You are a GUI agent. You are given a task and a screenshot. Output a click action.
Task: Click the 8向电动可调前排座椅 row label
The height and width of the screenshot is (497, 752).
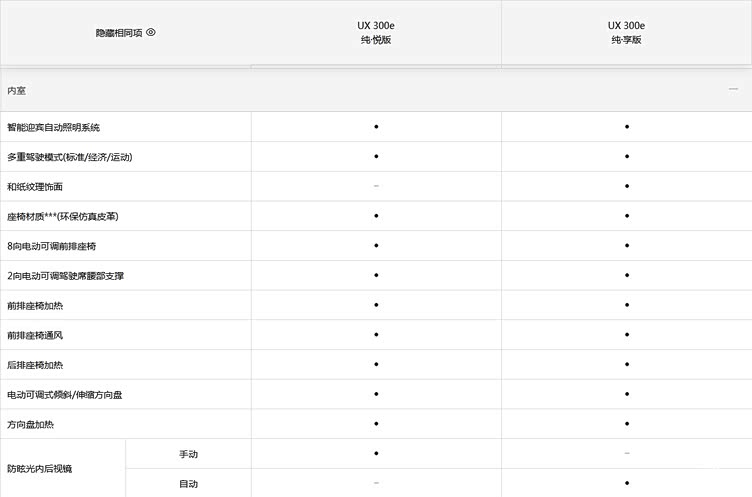point(51,246)
